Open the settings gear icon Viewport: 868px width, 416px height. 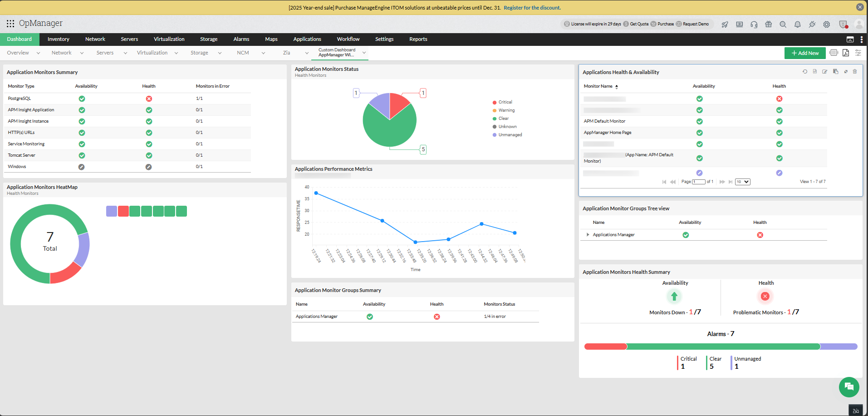[826, 25]
